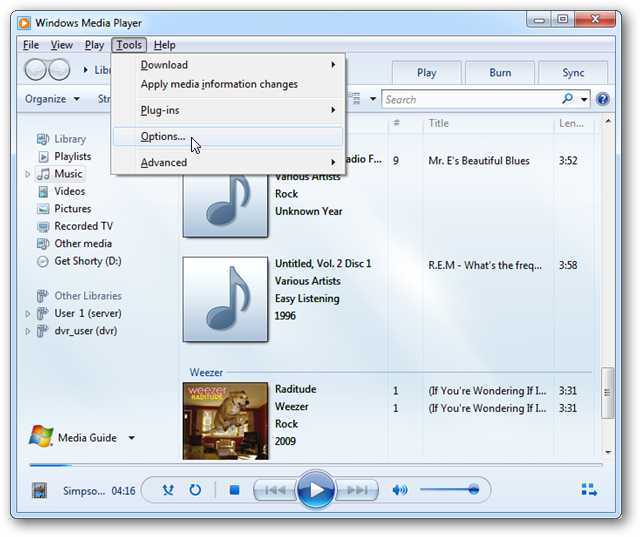Image resolution: width=640 pixels, height=537 pixels.
Task: Open the view options dropdown arrow
Action: [x=373, y=99]
